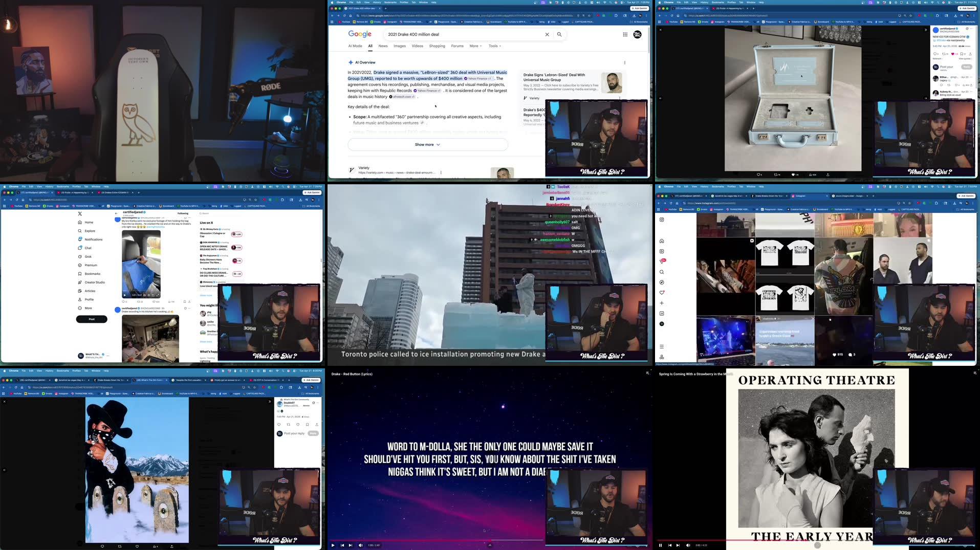This screenshot has width=980, height=550.
Task: Open More menu in X sidebar
Action: coord(85,308)
